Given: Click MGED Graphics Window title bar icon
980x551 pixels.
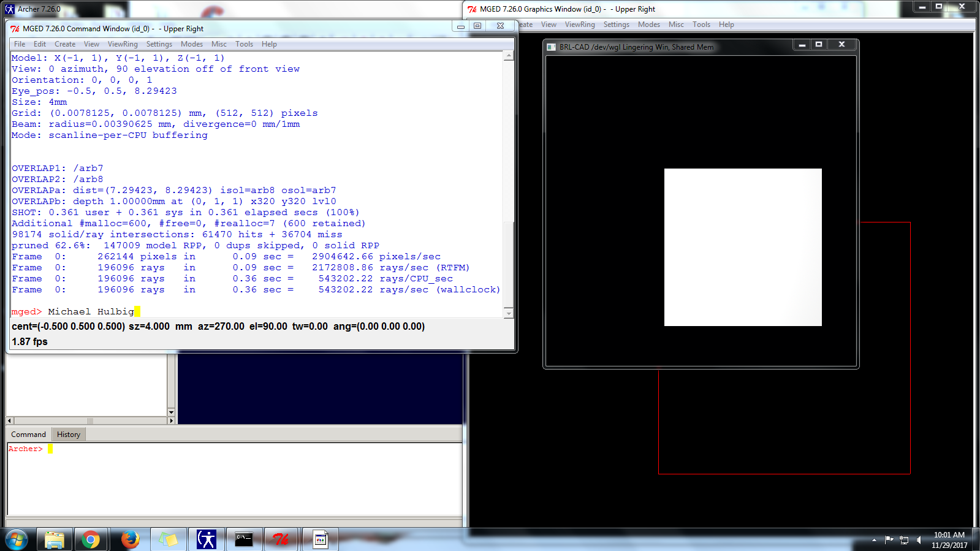Looking at the screenshot, I should tap(472, 9).
